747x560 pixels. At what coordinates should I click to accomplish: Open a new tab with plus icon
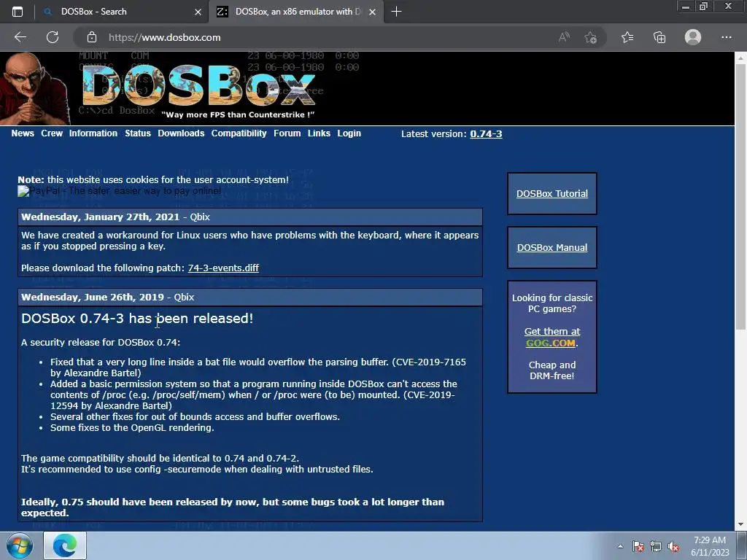pyautogui.click(x=396, y=12)
